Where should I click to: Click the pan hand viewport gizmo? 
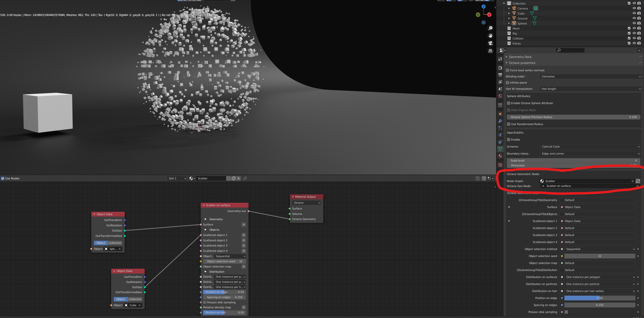pyautogui.click(x=490, y=36)
